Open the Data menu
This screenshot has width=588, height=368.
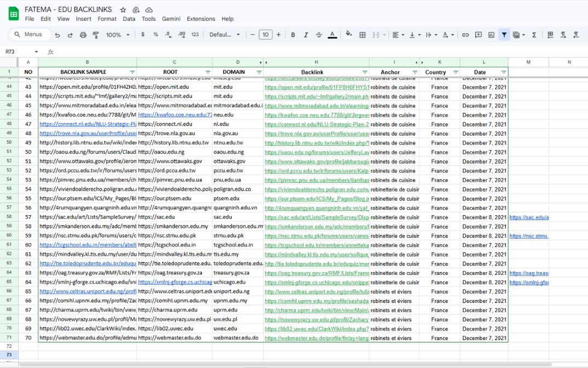pyautogui.click(x=129, y=19)
